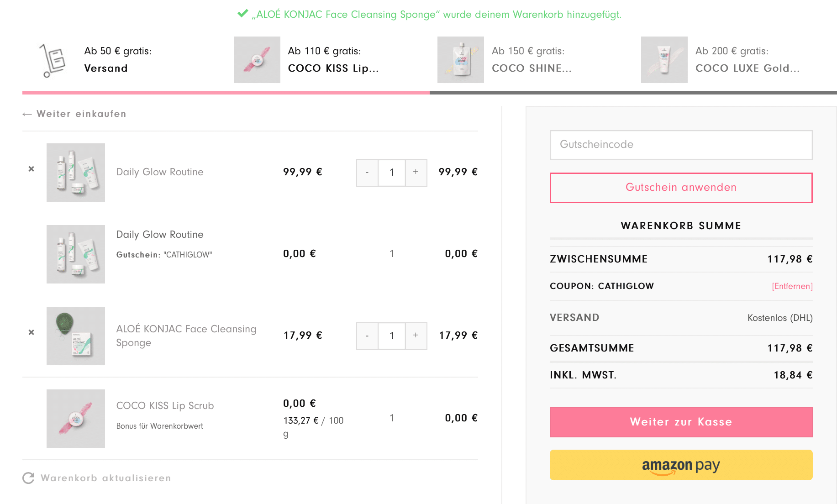Click the COCO KISS Lip reward thumbnail at 110 €
837x504 pixels.
click(257, 60)
